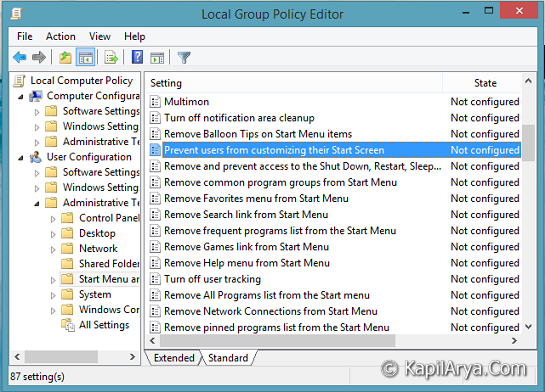The width and height of the screenshot is (545, 392).
Task: Click the title bar application icon
Action: (16, 14)
